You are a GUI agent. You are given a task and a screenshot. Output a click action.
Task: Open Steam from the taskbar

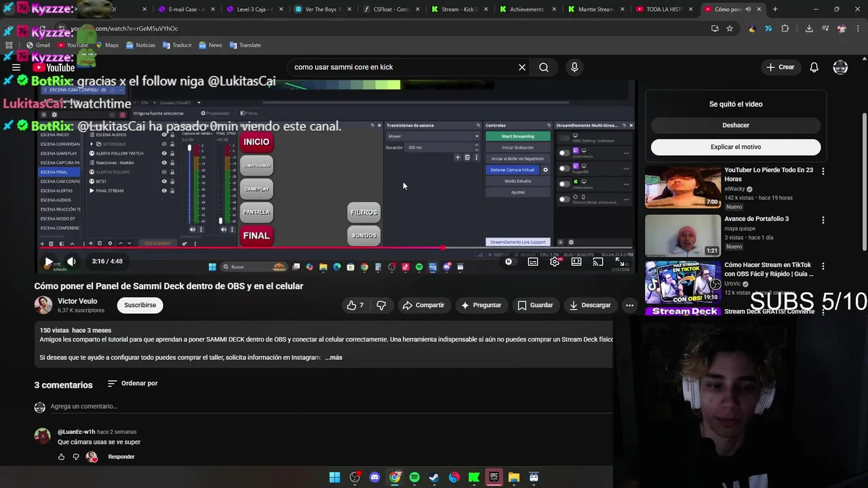tap(434, 477)
